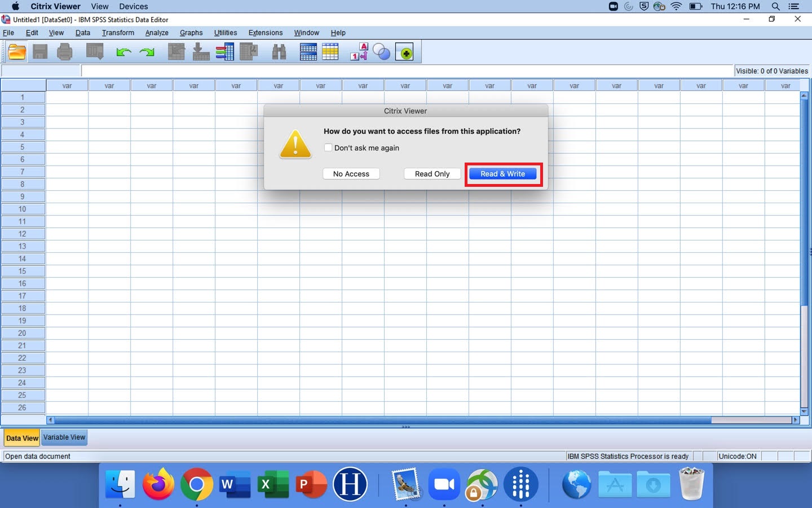Click the battery status icon
This screenshot has width=812, height=508.
(696, 6)
